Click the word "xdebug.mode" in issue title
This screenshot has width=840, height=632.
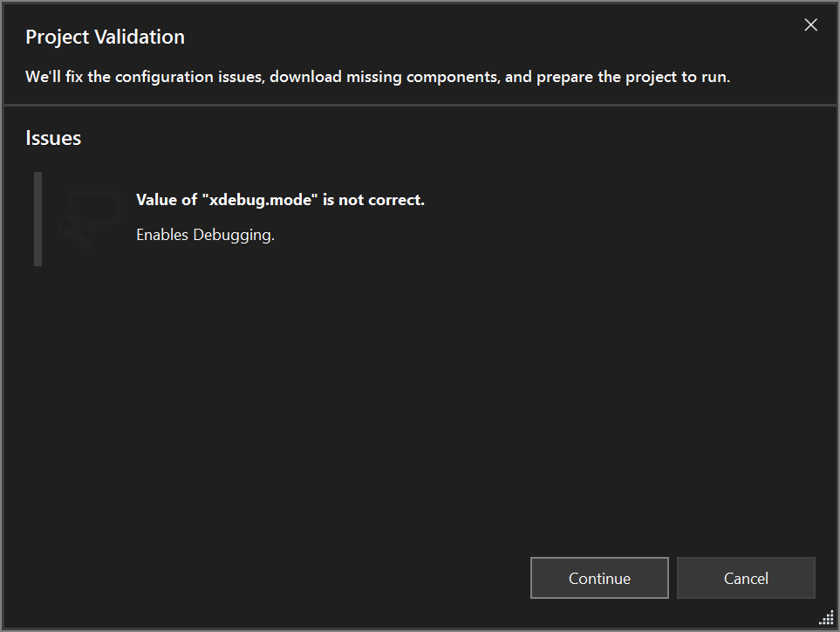pyautogui.click(x=260, y=200)
